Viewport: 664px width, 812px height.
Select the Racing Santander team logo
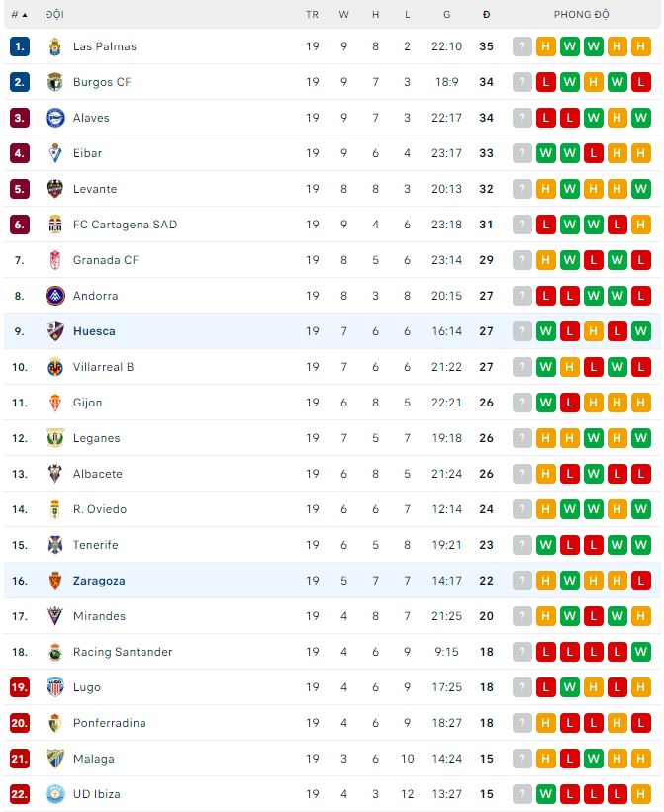point(54,652)
